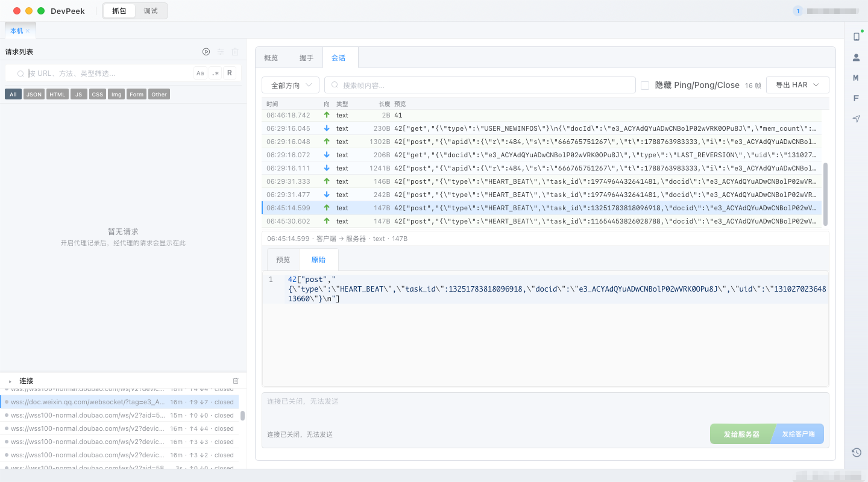Click the 预览 column header in frames table
Screen dimensions: 868x482
[x=400, y=104]
